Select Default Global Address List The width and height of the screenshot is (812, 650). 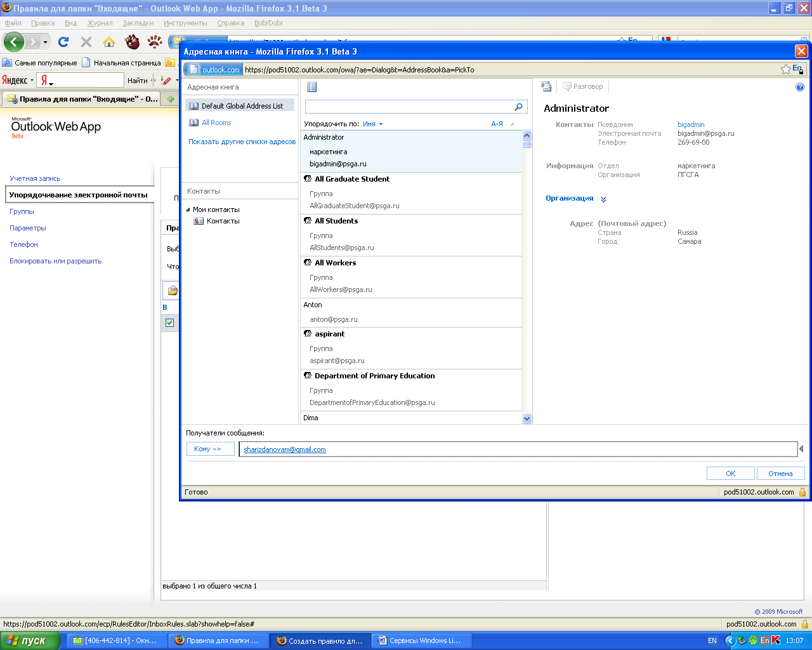click(240, 106)
